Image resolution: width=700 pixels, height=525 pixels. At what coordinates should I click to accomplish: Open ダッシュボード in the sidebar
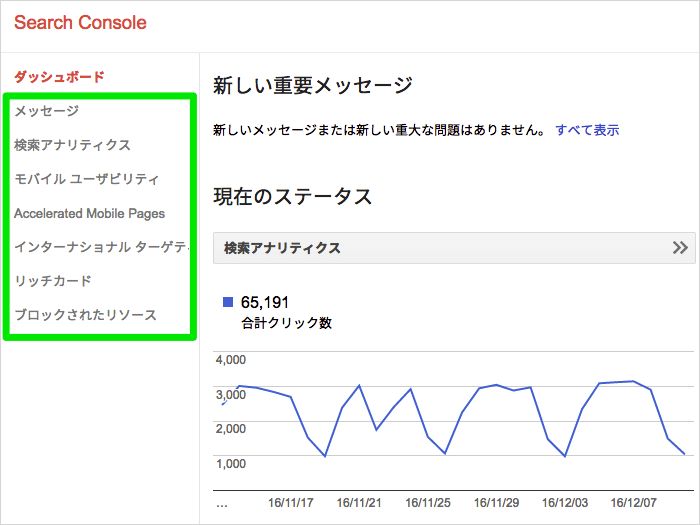[59, 76]
